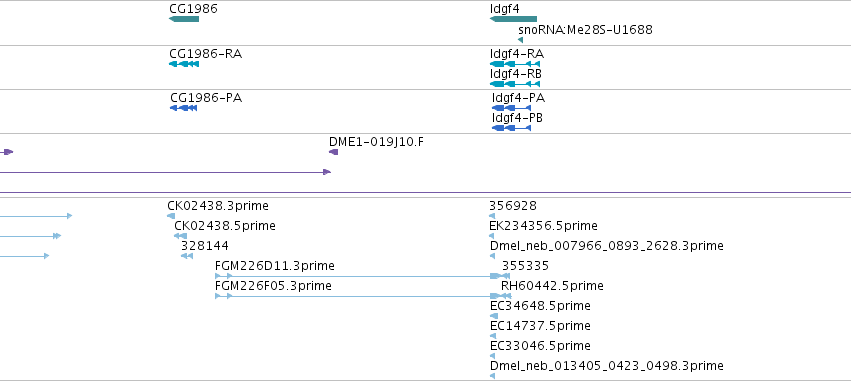Click the Idgf4-PA protein glyph
Image resolution: width=851 pixels, height=381 pixels.
[511, 108]
